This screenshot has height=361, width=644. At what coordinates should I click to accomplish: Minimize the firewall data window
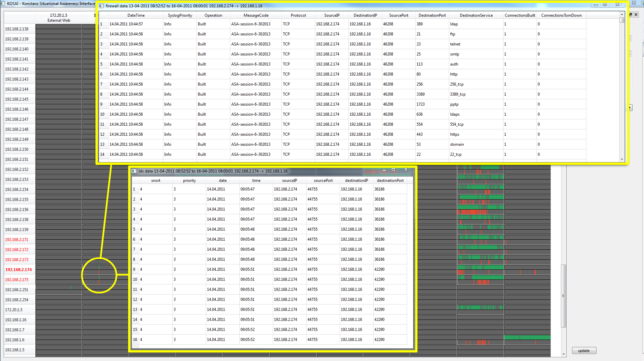tap(596, 5)
